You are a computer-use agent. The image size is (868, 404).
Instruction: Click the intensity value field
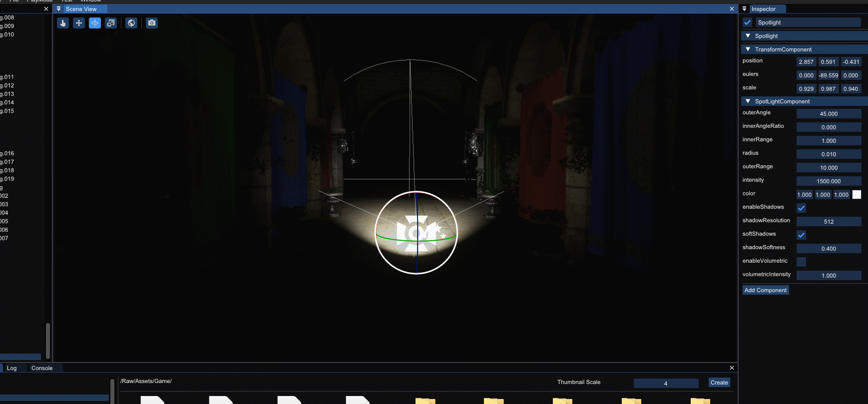coord(829,181)
